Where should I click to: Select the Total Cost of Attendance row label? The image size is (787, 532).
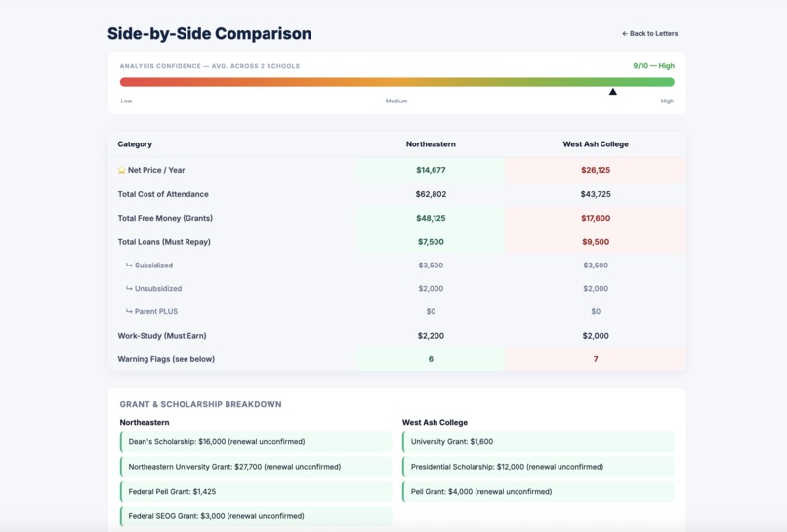tap(163, 194)
